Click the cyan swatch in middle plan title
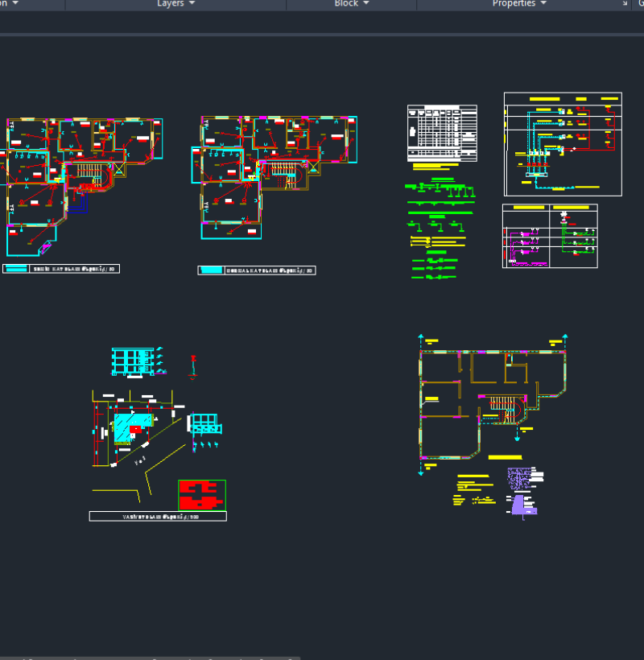The height and width of the screenshot is (660, 644). click(x=211, y=270)
